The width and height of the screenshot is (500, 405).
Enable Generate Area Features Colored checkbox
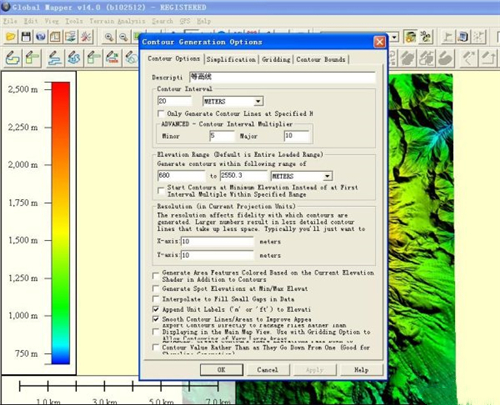[156, 276]
